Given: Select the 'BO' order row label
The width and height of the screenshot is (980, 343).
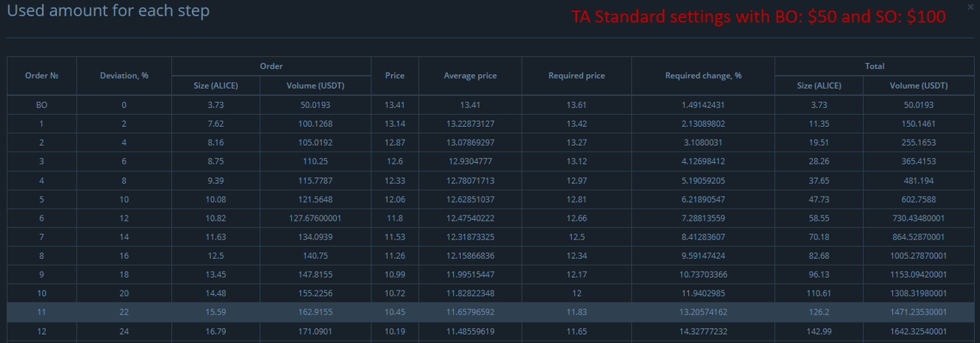Looking at the screenshot, I should (x=42, y=105).
